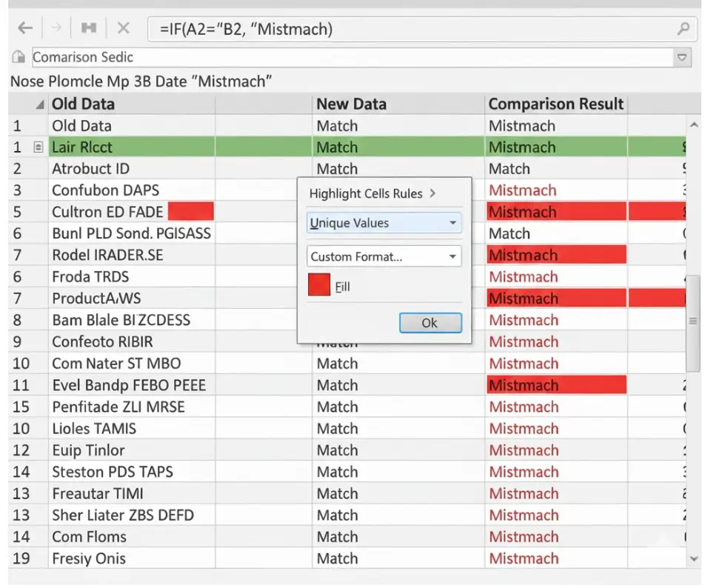Click the magnifier search icon in formula bar
The width and height of the screenshot is (722, 588).
point(683,29)
